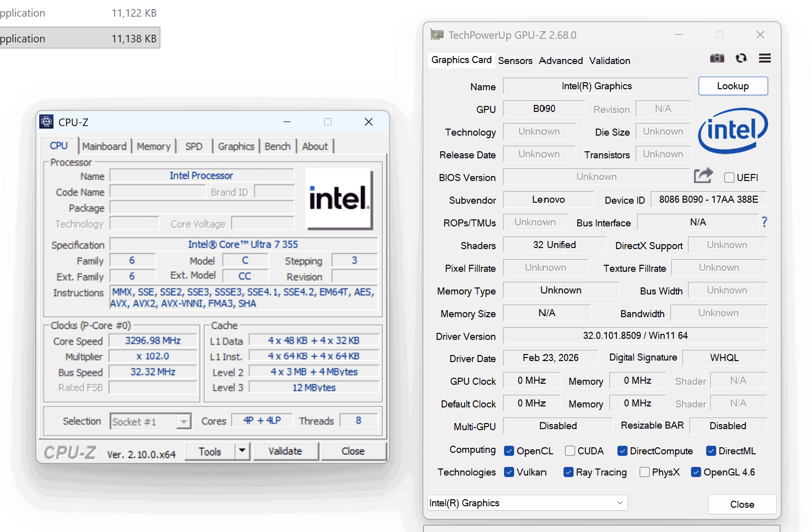Toggle the Ray Tracing checkbox
The image size is (812, 532).
coord(569,472)
